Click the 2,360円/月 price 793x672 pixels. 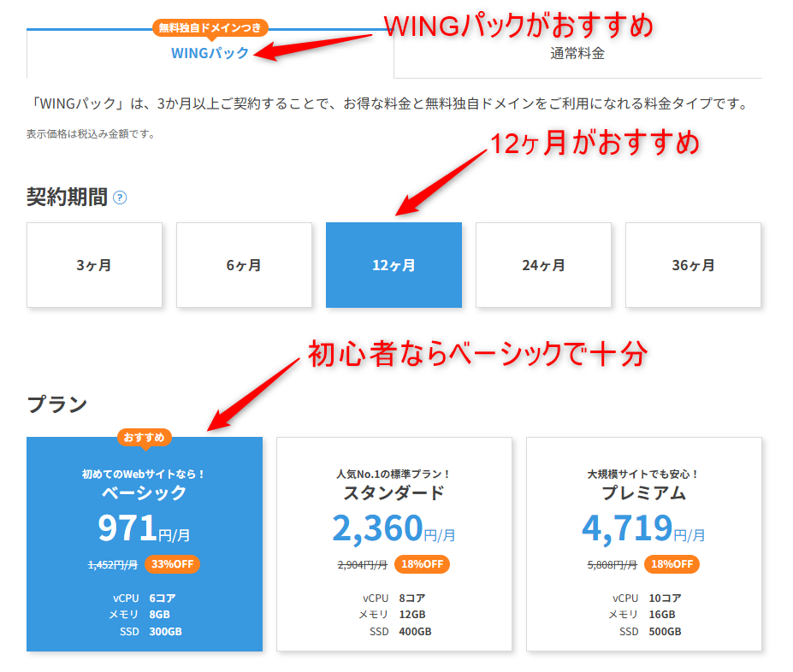[x=394, y=528]
